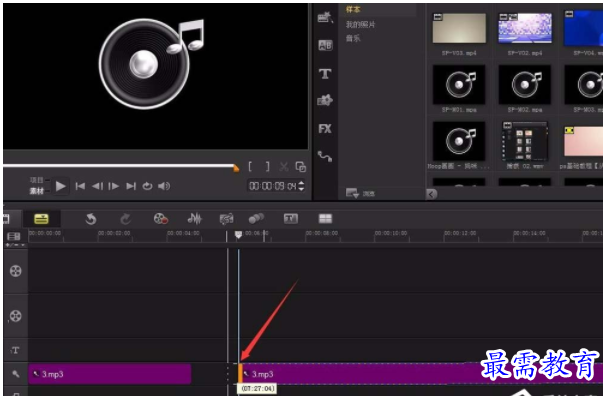Screen dimensions: 605x396
Task: Select the second 3.mp3 clip on voice track
Action: pos(421,374)
